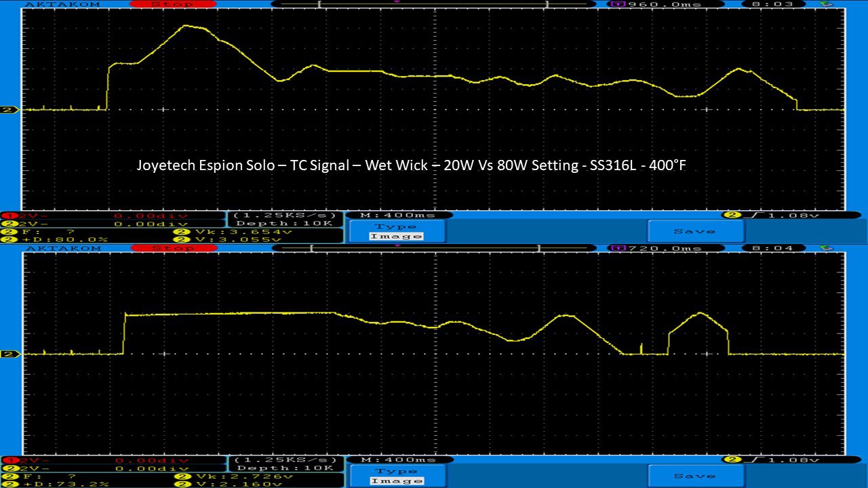Click the 1.08v trigger level indicator in the upper scope

pos(772,215)
